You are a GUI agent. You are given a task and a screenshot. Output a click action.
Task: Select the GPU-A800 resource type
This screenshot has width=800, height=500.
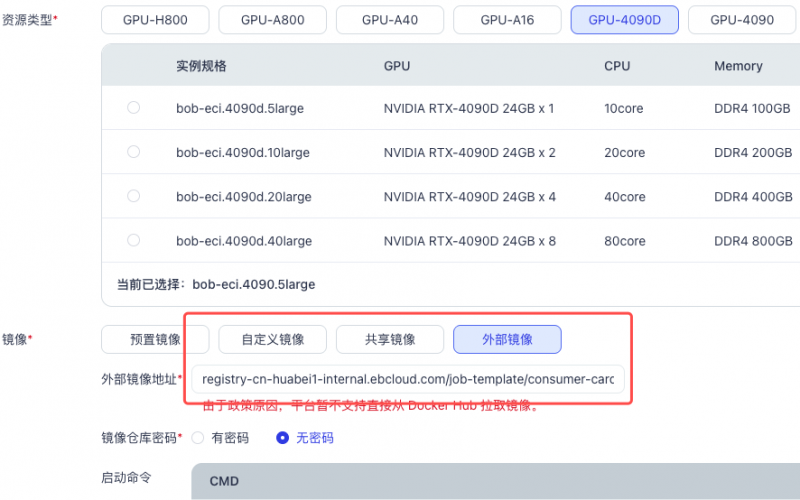[272, 19]
